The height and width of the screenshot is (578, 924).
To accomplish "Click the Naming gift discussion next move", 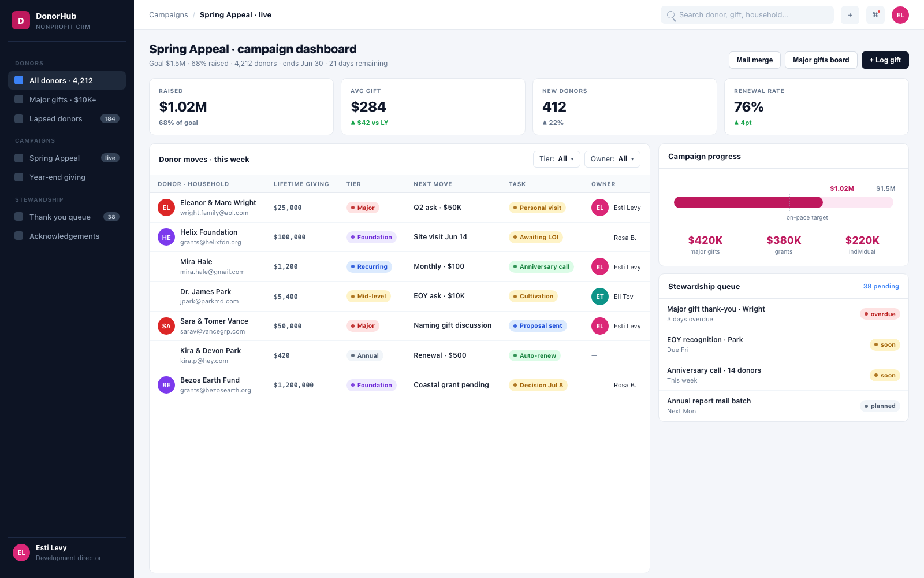I will coord(453,325).
